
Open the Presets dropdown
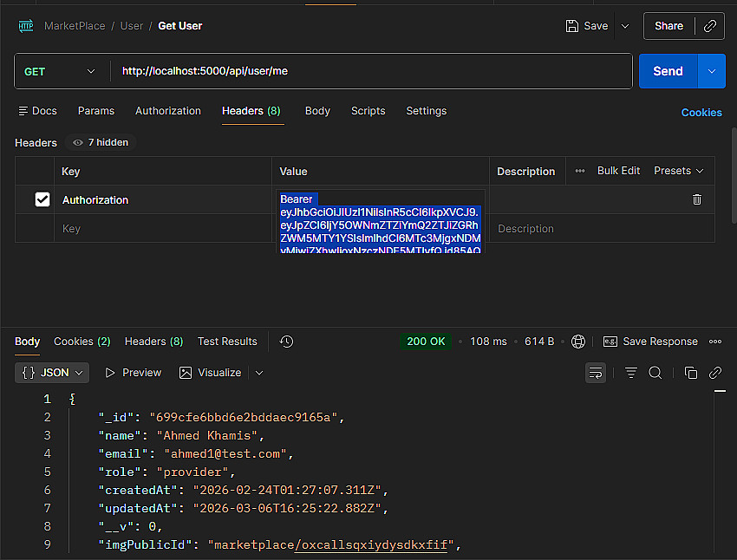coord(678,171)
